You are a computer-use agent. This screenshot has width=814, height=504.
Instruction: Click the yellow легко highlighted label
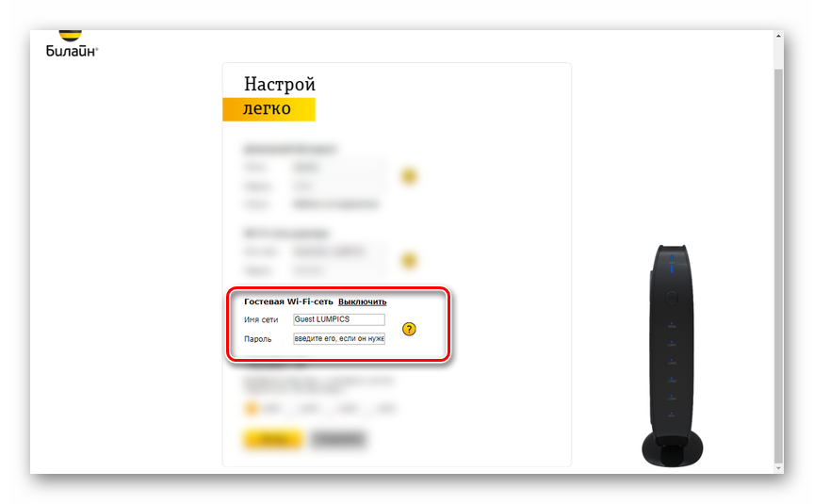pos(269,109)
